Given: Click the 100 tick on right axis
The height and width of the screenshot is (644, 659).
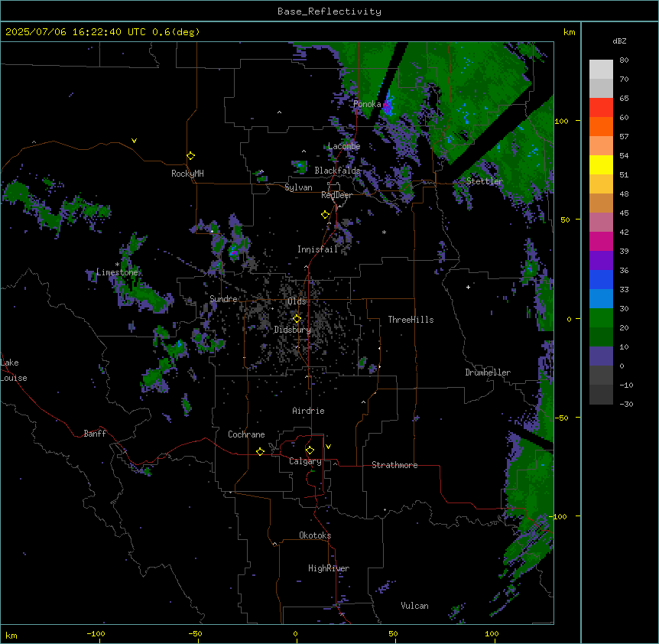Looking at the screenshot, I should pyautogui.click(x=561, y=121).
